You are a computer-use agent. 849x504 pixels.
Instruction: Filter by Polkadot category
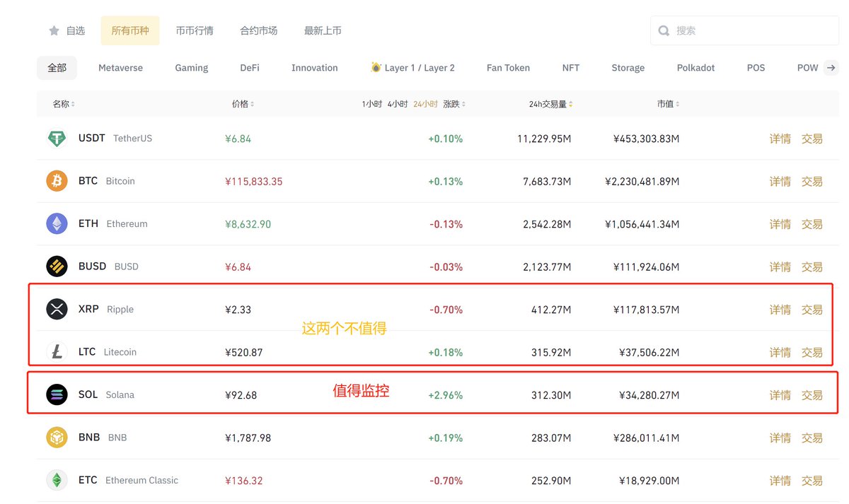tap(696, 68)
